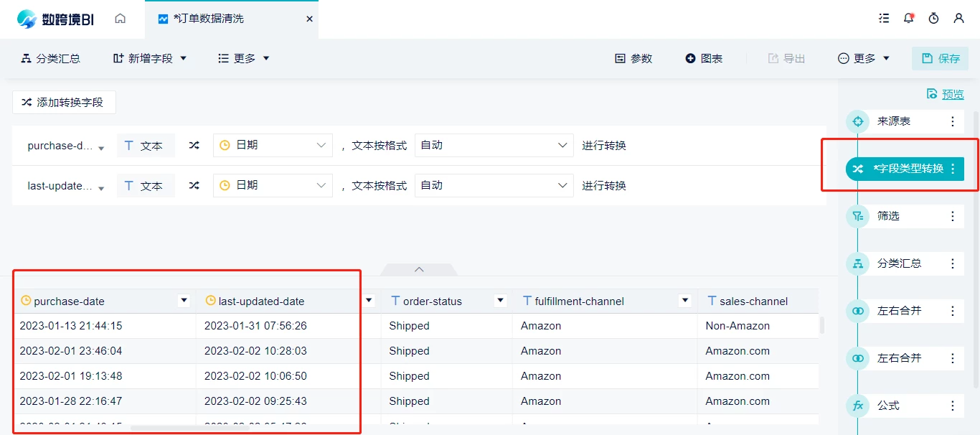Image resolution: width=980 pixels, height=435 pixels.
Task: Open the purchase-d... field selector dropdown
Action: 66,146
